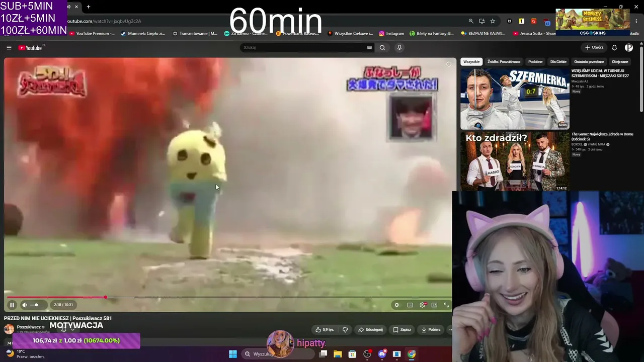Image resolution: width=644 pixels, height=362 pixels.
Task: Open the BEZPŁATNE KAJAKI bookmark
Action: pyautogui.click(x=484, y=34)
